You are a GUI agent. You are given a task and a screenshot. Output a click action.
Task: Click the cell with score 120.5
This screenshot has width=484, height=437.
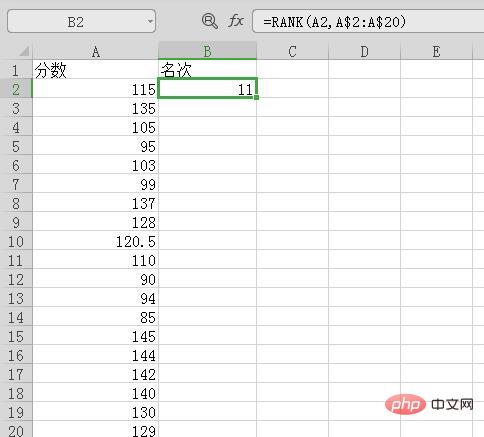(95, 241)
